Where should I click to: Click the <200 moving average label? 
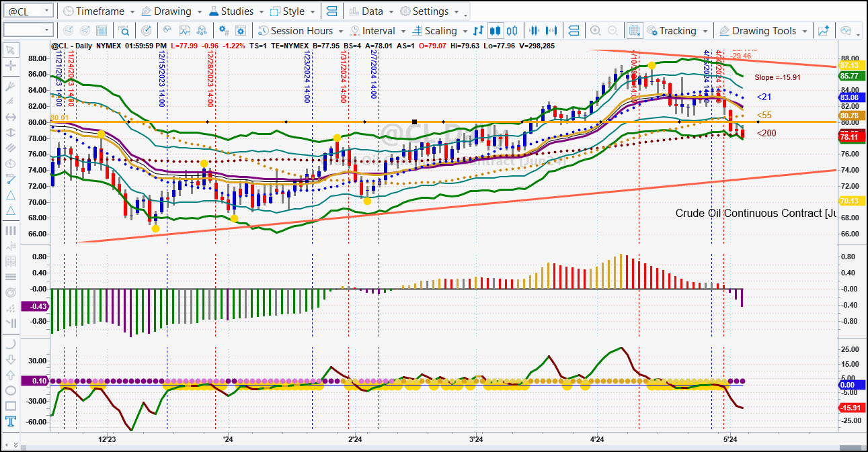(766, 133)
